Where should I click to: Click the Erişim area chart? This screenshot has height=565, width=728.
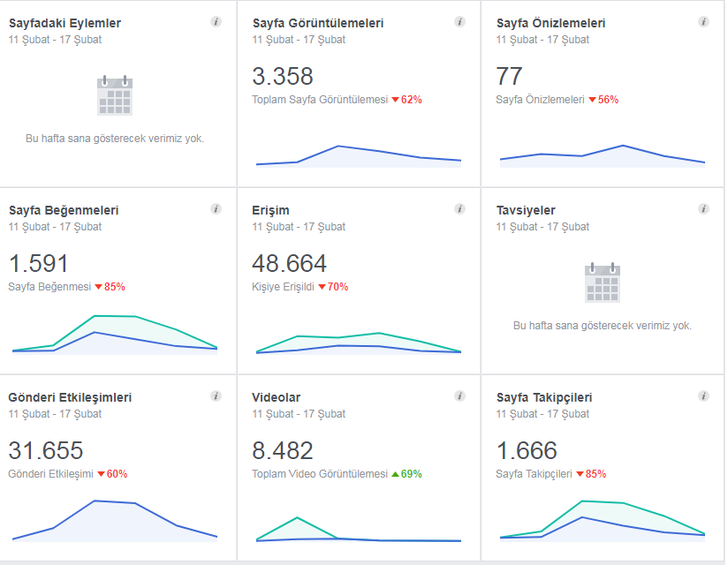[x=359, y=343]
